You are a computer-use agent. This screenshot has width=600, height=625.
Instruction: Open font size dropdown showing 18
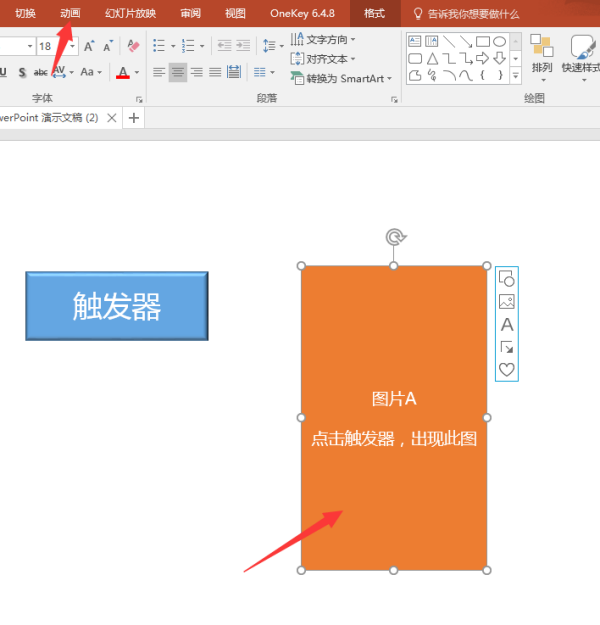tap(72, 46)
